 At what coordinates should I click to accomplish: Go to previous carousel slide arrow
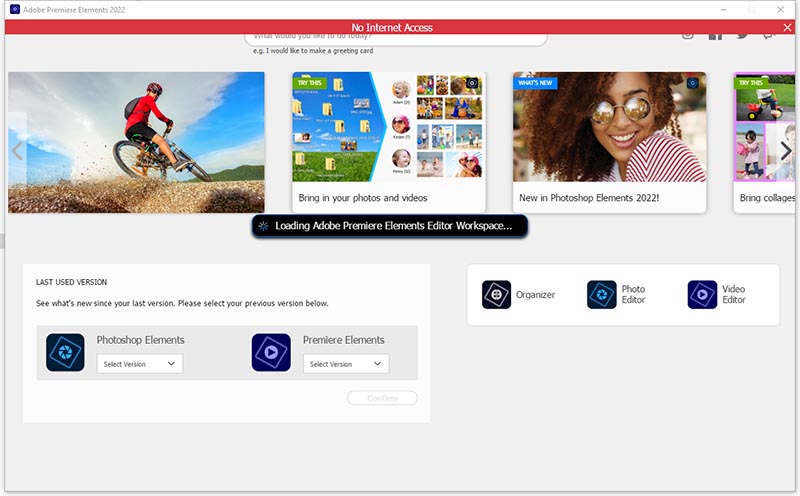tap(17, 151)
